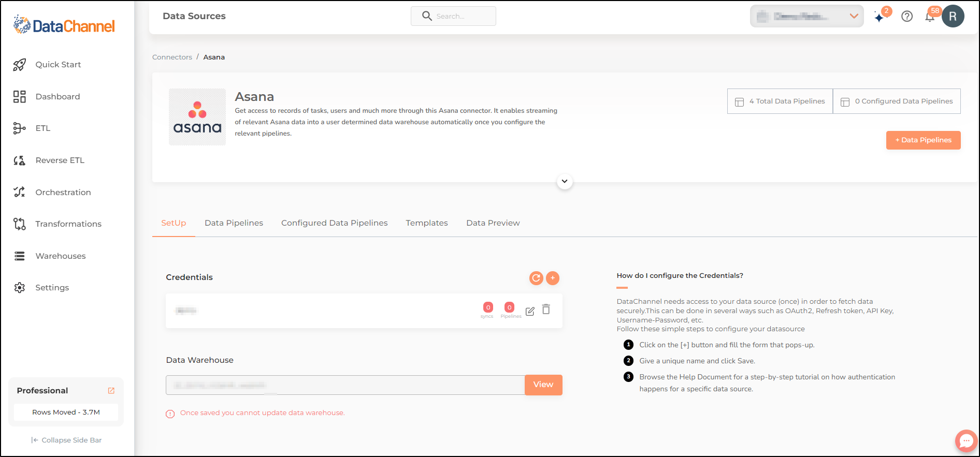980x457 pixels.
Task: Collapse Side Bar
Action: pos(66,440)
